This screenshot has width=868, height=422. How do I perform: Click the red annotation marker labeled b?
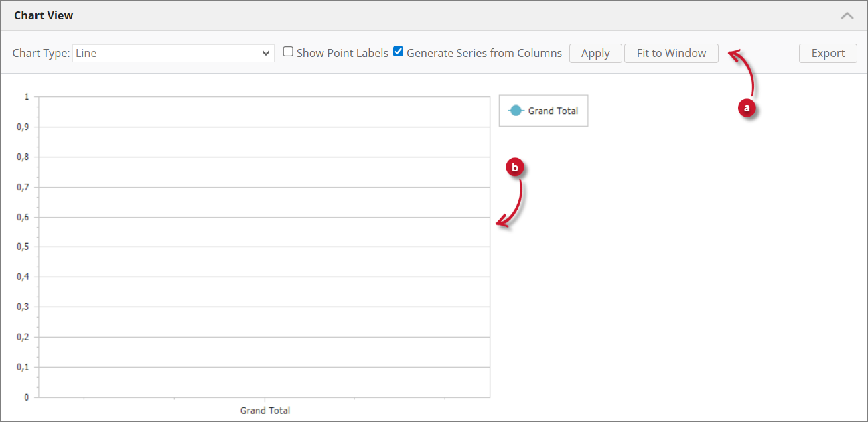pos(514,168)
